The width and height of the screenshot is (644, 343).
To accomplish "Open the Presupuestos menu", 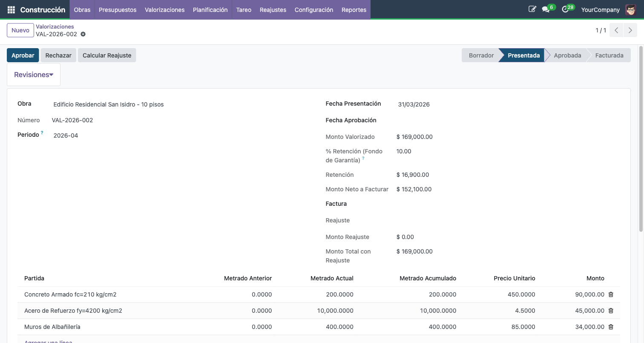I will (x=118, y=9).
